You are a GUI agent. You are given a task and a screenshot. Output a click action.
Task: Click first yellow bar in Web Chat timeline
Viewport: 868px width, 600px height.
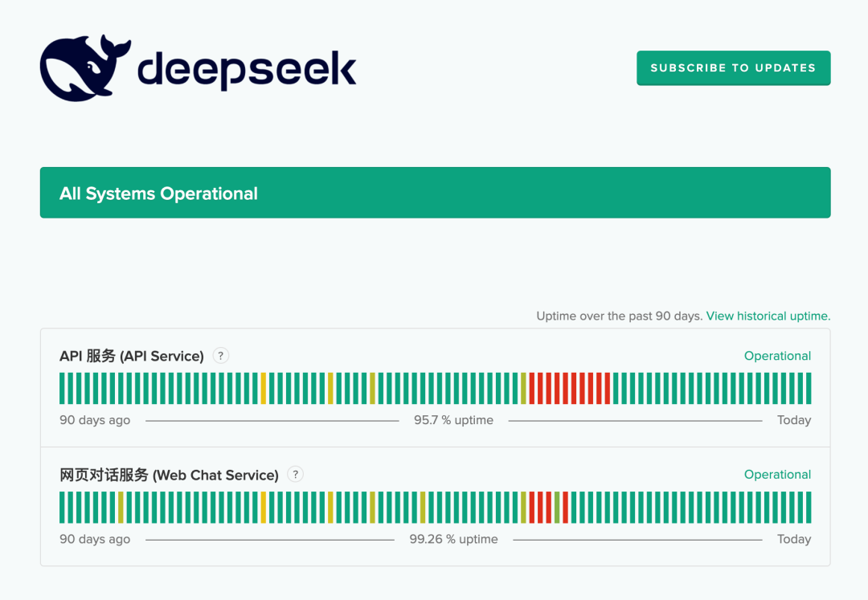click(x=121, y=507)
